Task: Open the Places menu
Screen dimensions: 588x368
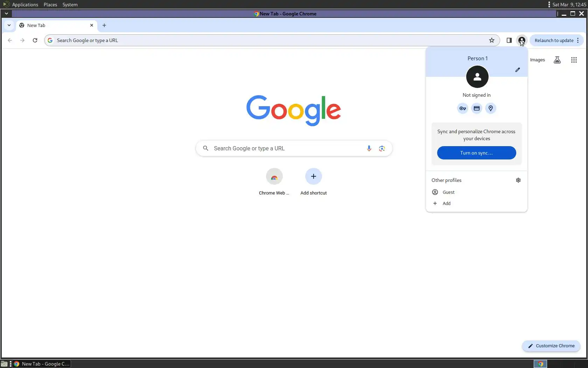Action: click(50, 5)
